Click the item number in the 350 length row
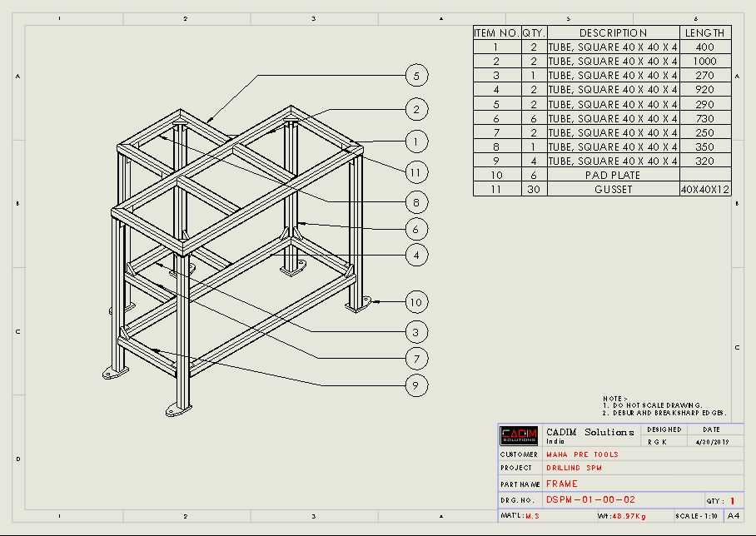Image resolution: width=756 pixels, height=536 pixels. pos(496,146)
